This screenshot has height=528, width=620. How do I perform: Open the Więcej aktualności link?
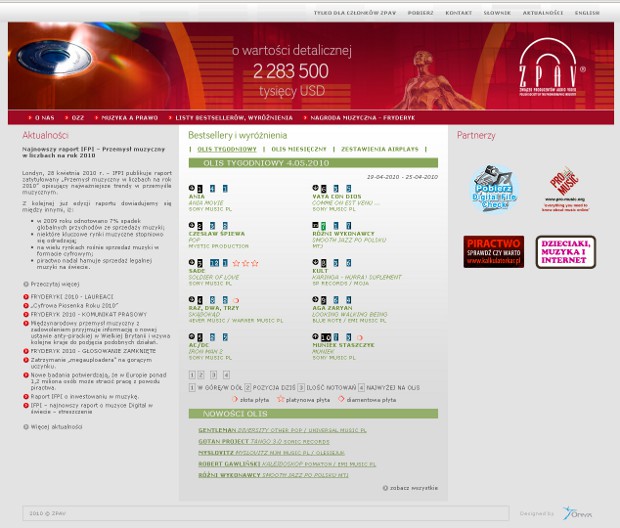pos(57,427)
